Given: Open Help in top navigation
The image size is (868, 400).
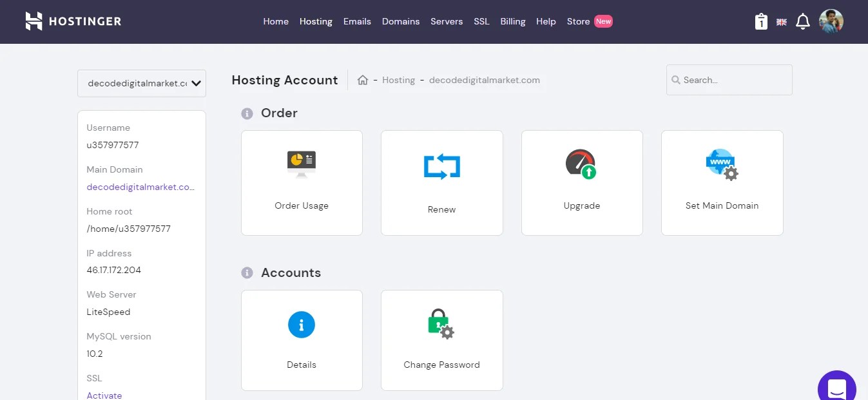Looking at the screenshot, I should pos(546,21).
